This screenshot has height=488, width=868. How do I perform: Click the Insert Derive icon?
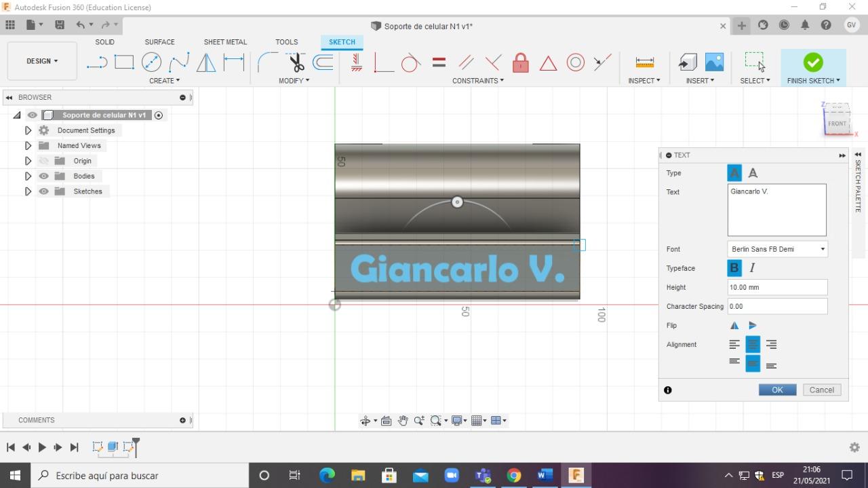tap(688, 62)
